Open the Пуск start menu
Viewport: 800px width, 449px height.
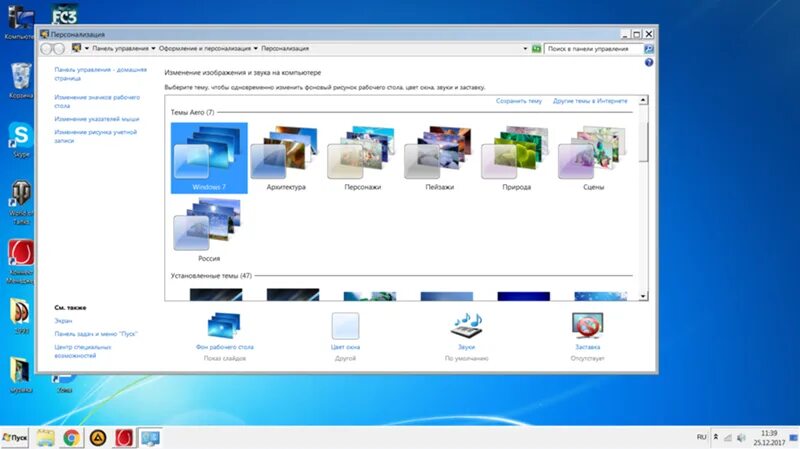(x=15, y=438)
